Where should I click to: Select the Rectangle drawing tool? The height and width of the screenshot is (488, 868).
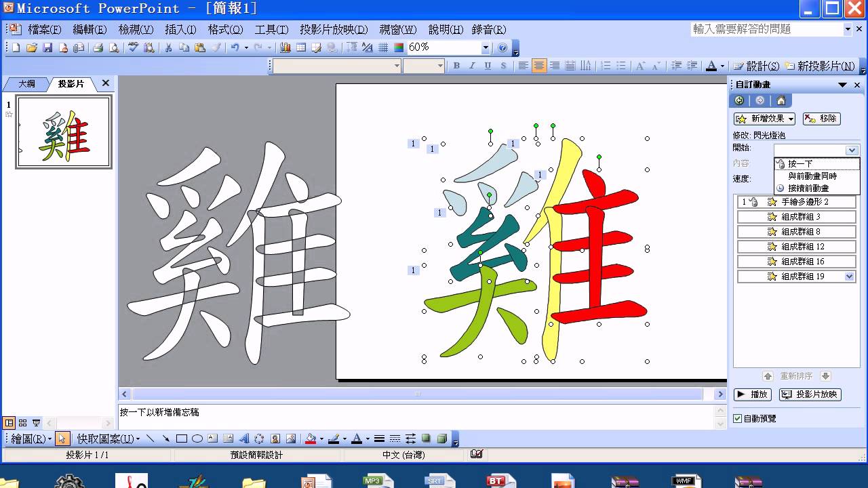click(182, 439)
